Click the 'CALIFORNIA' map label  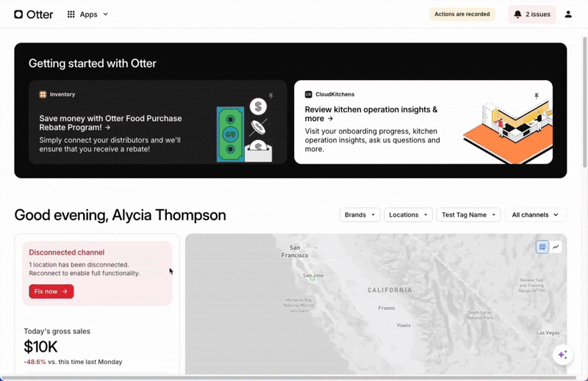(390, 290)
